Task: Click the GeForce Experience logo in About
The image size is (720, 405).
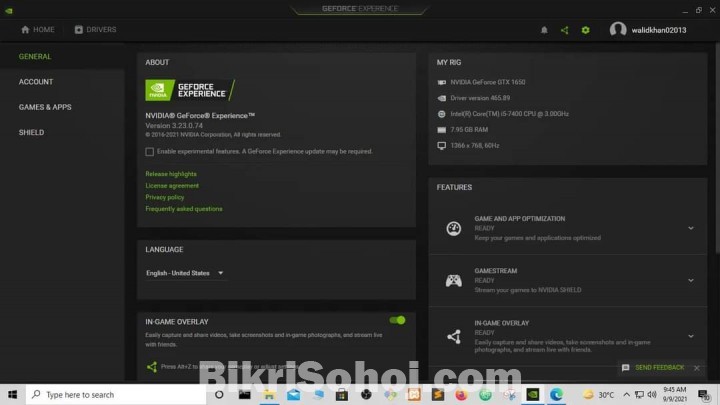Action: click(190, 90)
